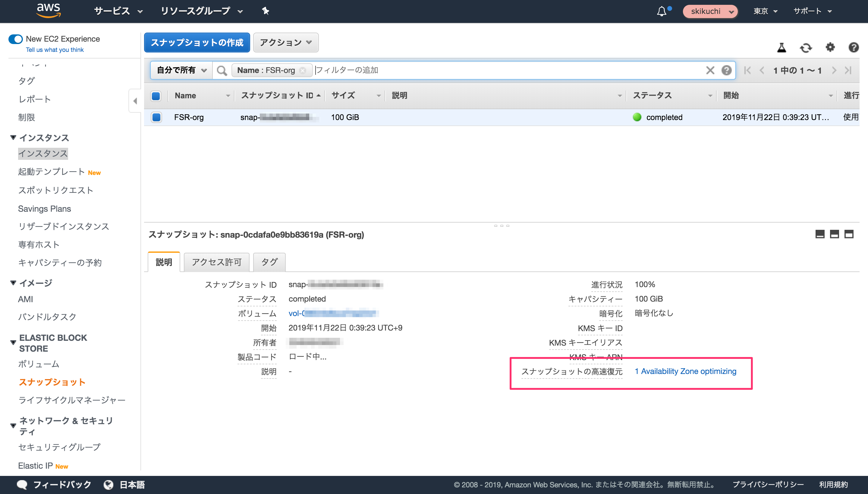
Task: Collapse the インスタンス sidebar section
Action: [13, 138]
